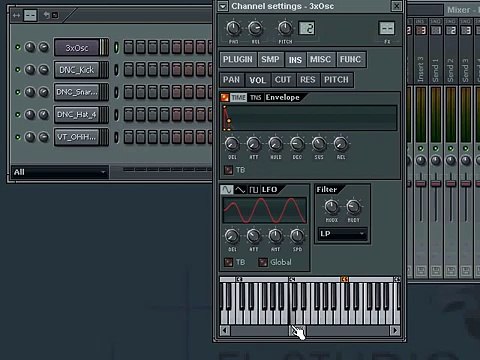The width and height of the screenshot is (480, 360).
Task: Select the triangle LFO shape
Action: (x=240, y=190)
